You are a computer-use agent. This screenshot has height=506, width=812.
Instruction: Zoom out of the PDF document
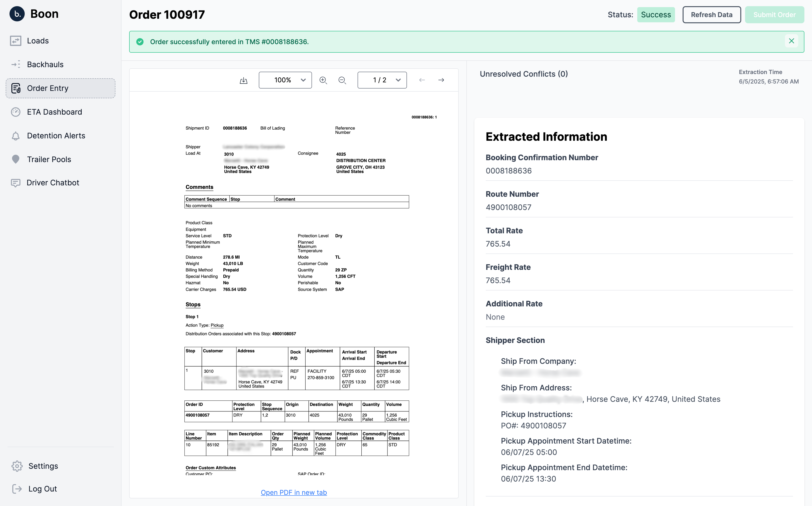click(342, 80)
